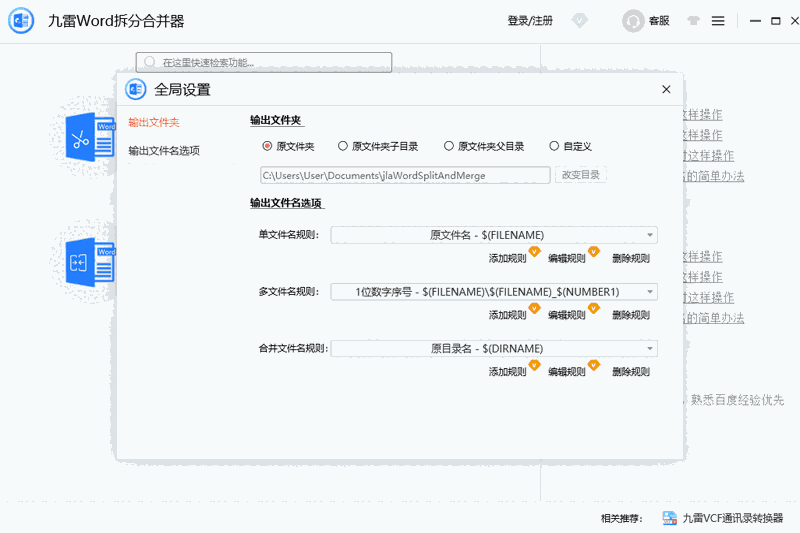Click the 相关推荐 label
This screenshot has height=533, width=800.
click(621, 519)
